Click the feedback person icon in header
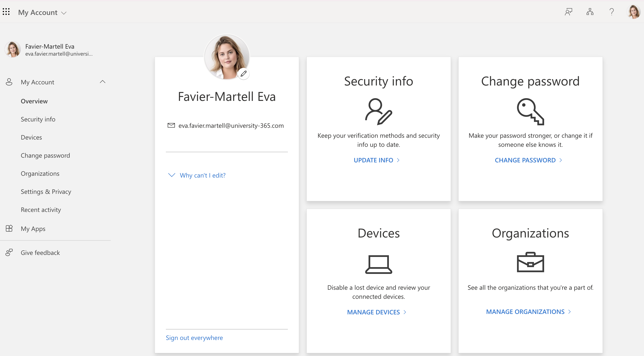 point(568,12)
